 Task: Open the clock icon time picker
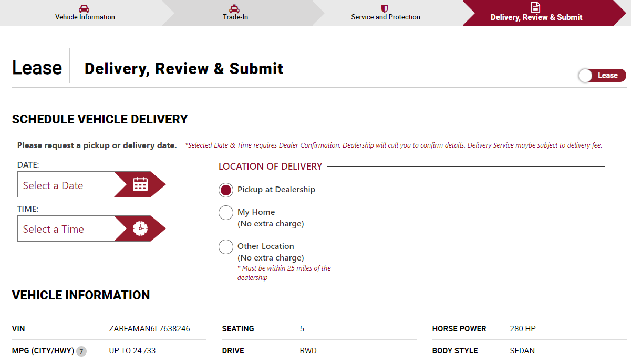[x=140, y=228]
